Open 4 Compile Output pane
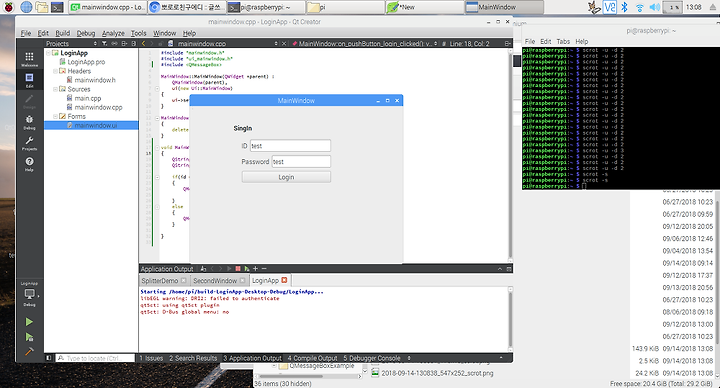The image size is (720, 388). (x=312, y=358)
